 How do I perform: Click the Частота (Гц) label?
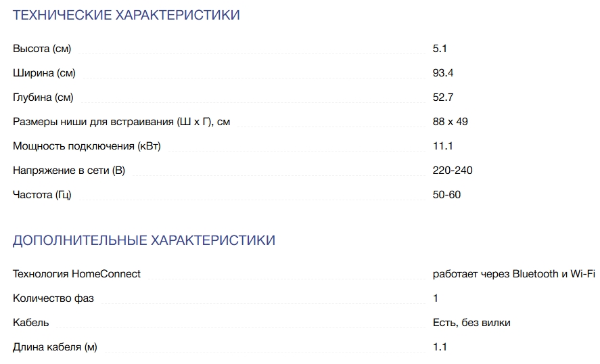(x=42, y=195)
